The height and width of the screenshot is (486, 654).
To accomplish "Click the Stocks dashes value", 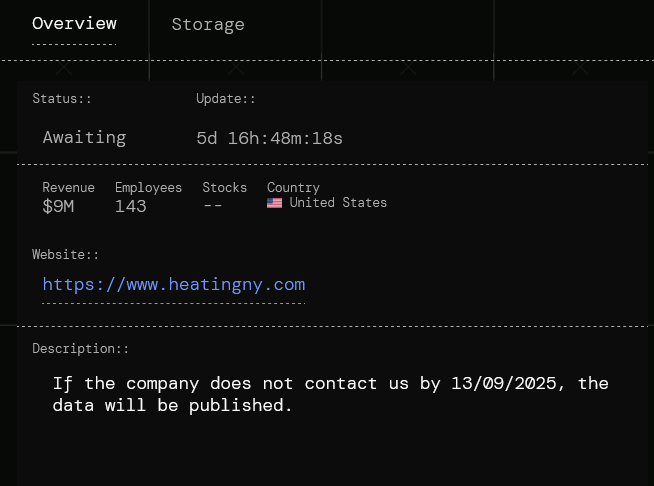I will pos(212,206).
